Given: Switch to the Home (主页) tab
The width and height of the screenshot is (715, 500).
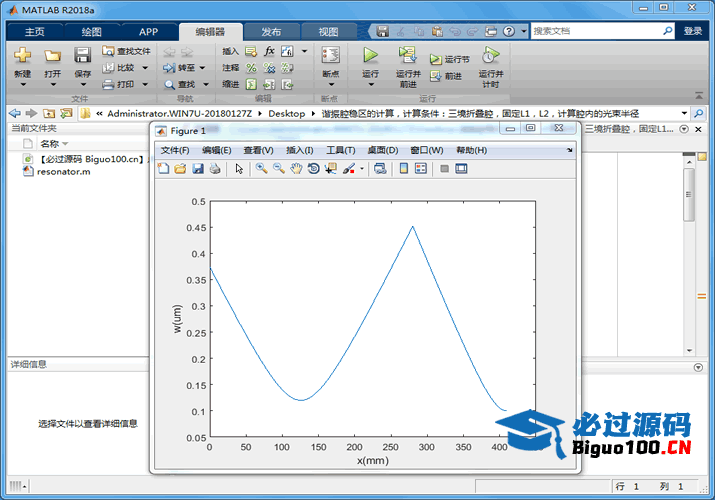Looking at the screenshot, I should pyautogui.click(x=35, y=31).
